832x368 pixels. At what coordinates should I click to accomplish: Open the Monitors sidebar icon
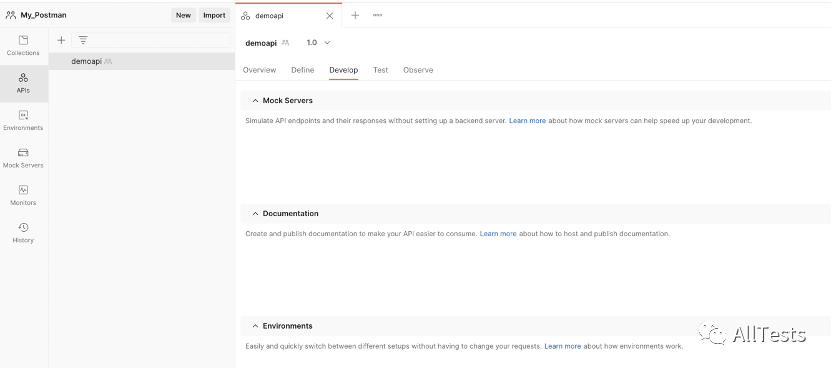(x=23, y=196)
